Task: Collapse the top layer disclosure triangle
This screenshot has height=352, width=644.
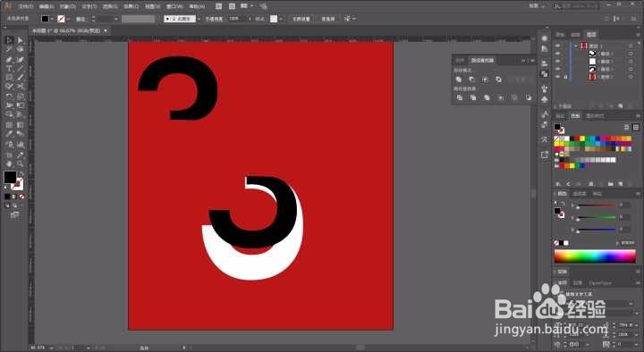Action: (576, 46)
